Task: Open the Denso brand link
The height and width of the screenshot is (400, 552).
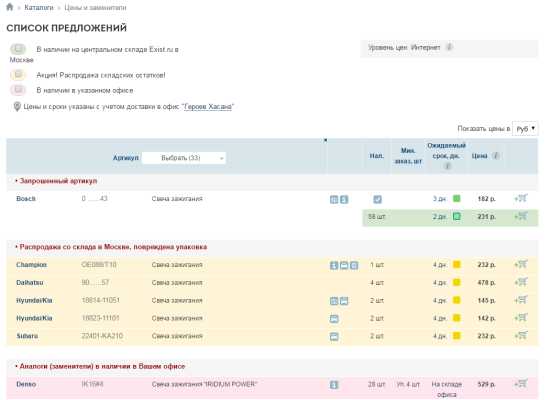Action: coord(26,384)
